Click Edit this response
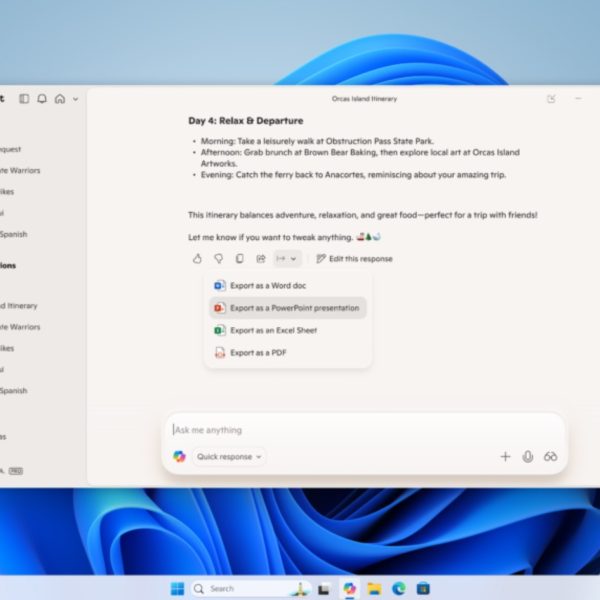The height and width of the screenshot is (600, 600). 354,259
